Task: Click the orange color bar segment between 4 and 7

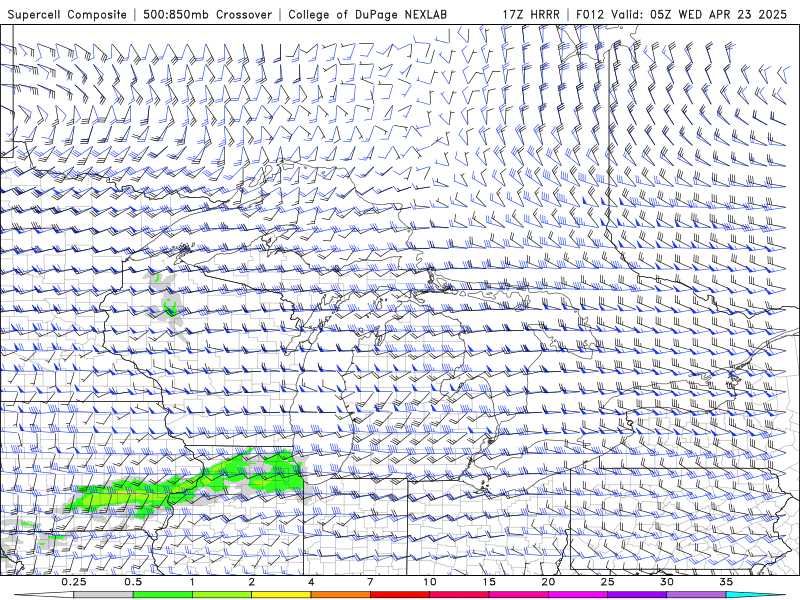Action: pyautogui.click(x=340, y=595)
